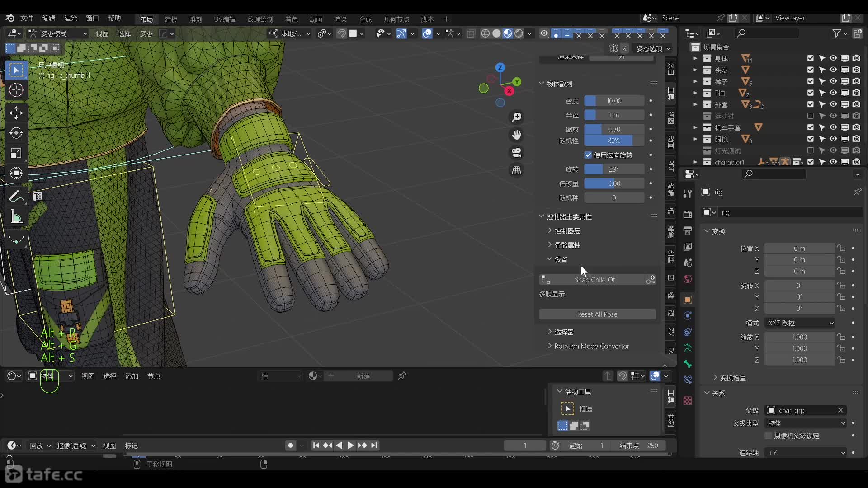The height and width of the screenshot is (488, 868).
Task: Open the Output properties tab icon
Action: pyautogui.click(x=688, y=230)
